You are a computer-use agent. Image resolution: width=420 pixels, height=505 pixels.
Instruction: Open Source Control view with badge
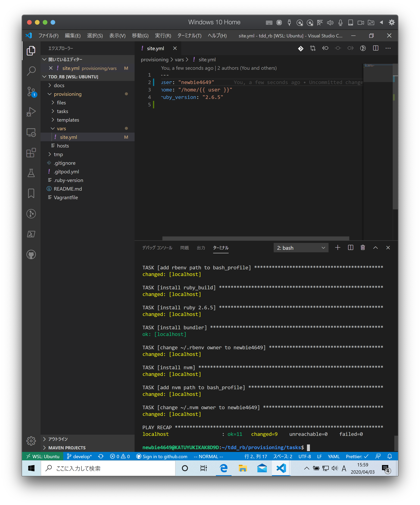[x=31, y=91]
